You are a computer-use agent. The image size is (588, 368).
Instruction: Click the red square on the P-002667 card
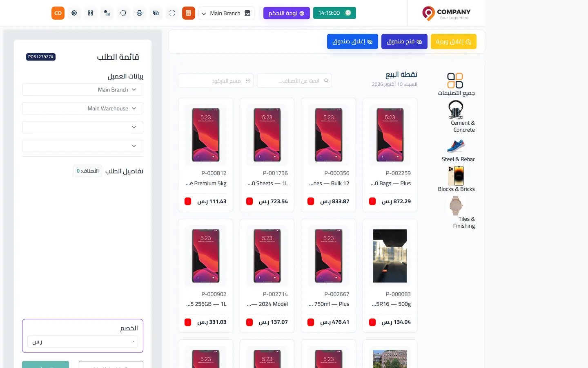[x=311, y=322]
